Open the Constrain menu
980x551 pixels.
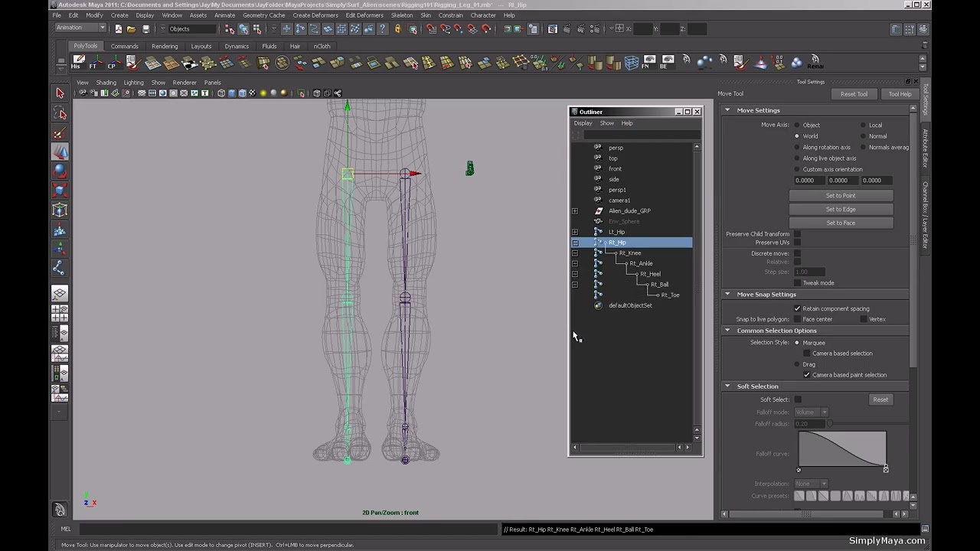point(450,15)
